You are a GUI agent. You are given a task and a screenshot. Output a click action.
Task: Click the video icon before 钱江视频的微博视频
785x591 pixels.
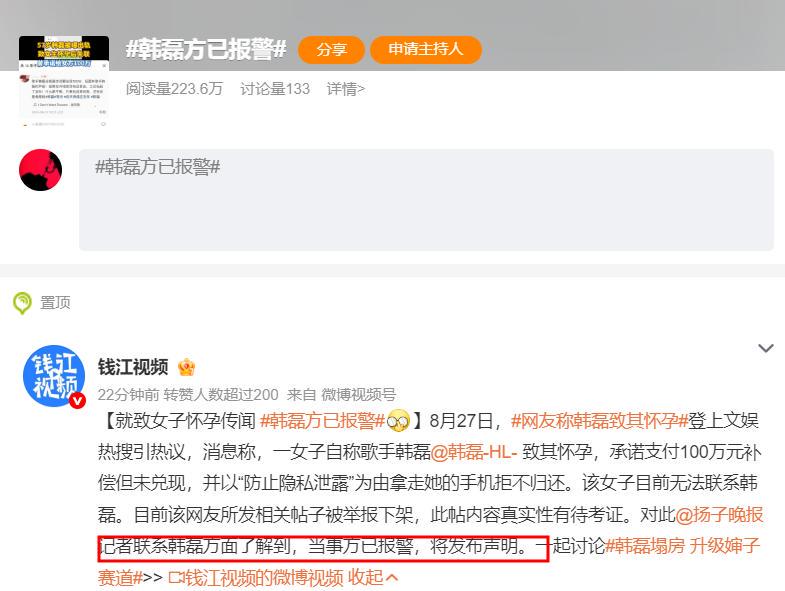pos(176,578)
